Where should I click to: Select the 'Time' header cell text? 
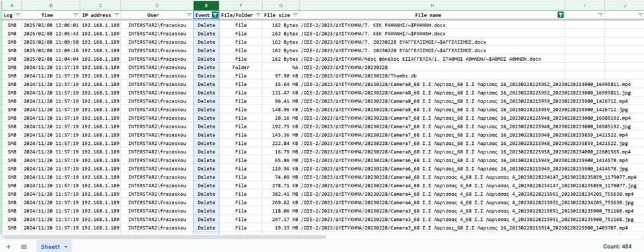click(48, 15)
